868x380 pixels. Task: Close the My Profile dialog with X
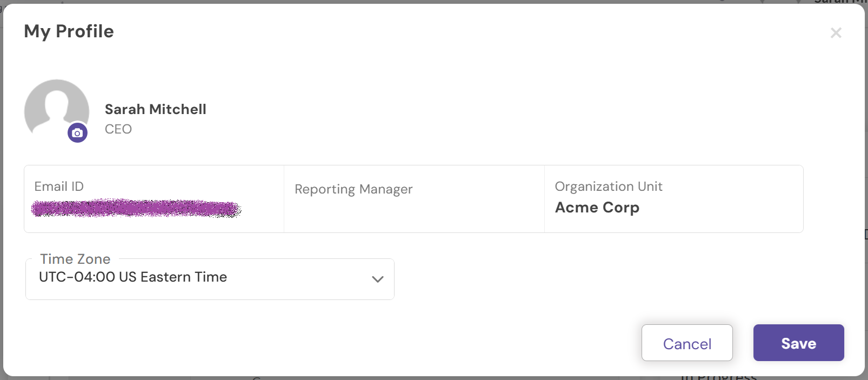point(836,33)
